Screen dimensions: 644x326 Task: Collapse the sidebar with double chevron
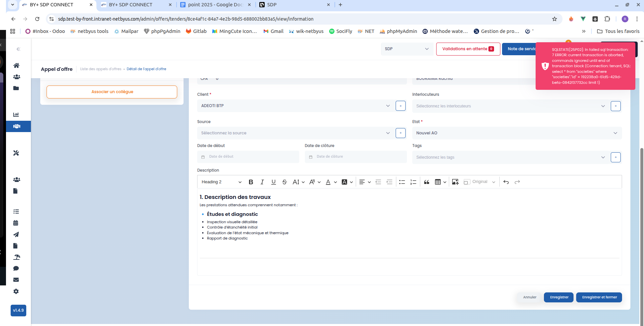[x=19, y=49]
